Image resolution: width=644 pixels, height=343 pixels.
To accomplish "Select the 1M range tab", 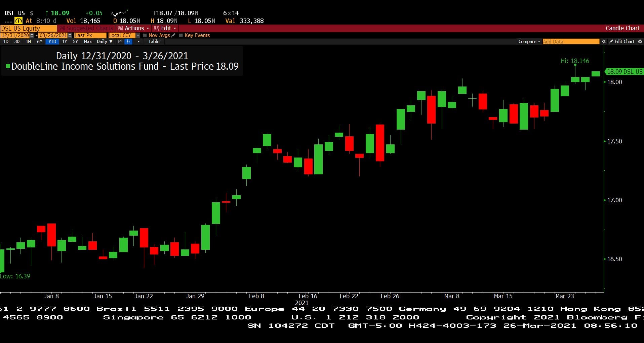I will click(28, 42).
